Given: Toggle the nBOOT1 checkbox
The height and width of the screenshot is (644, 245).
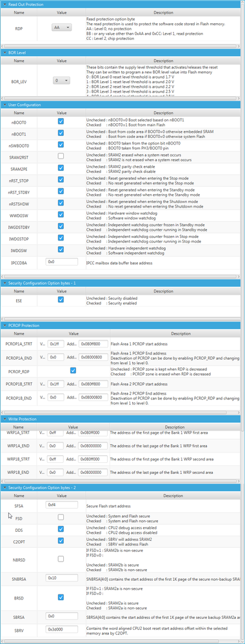Looking at the screenshot, I should 61,133.
